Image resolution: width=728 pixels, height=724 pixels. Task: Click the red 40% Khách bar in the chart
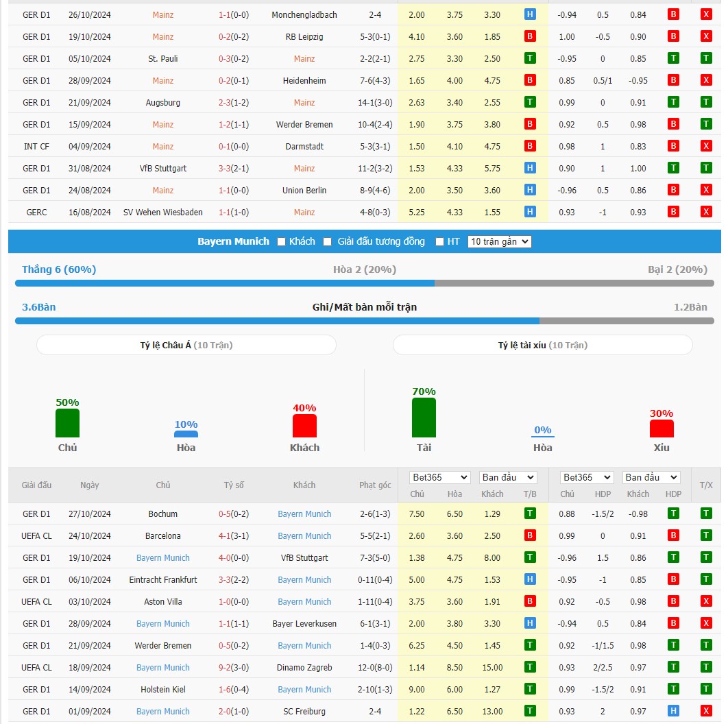coord(304,426)
